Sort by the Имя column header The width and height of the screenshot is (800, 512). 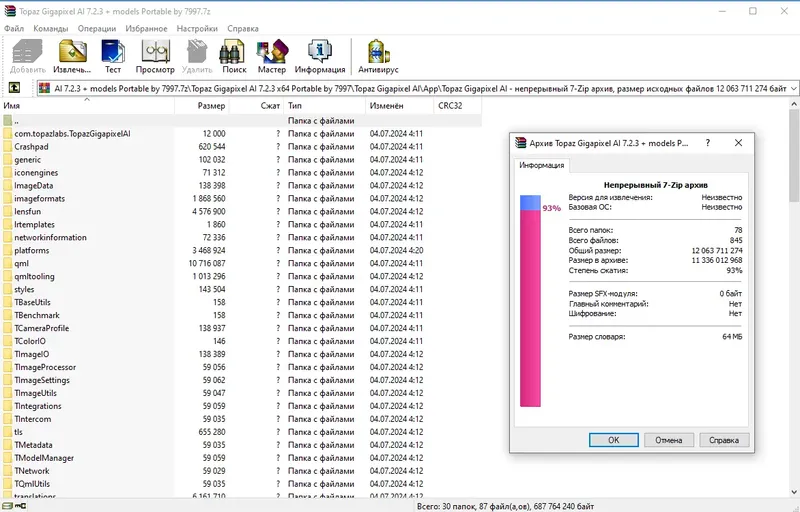[x=87, y=106]
